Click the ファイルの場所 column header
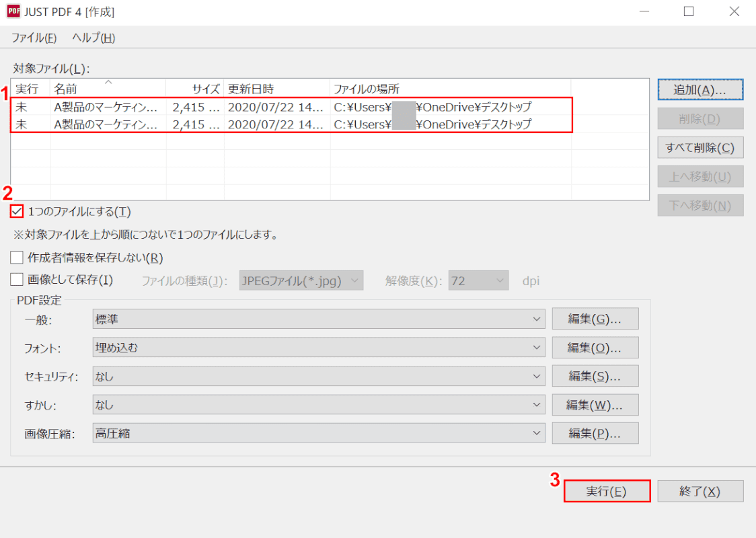 click(x=451, y=89)
